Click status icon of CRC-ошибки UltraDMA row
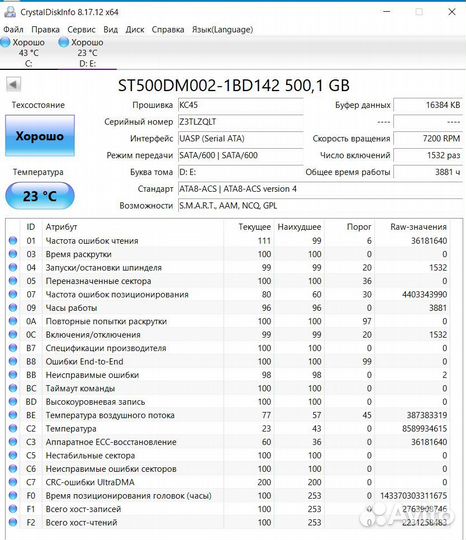The width and height of the screenshot is (466, 540). 13,482
